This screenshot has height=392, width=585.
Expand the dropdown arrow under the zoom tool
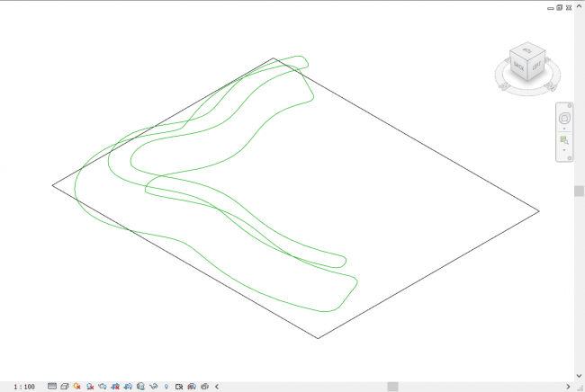565,150
